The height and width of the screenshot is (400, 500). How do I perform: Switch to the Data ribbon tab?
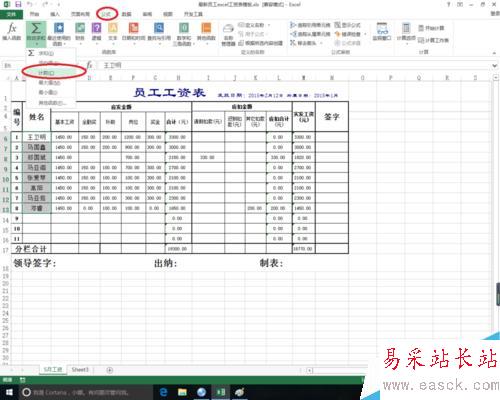pos(126,14)
